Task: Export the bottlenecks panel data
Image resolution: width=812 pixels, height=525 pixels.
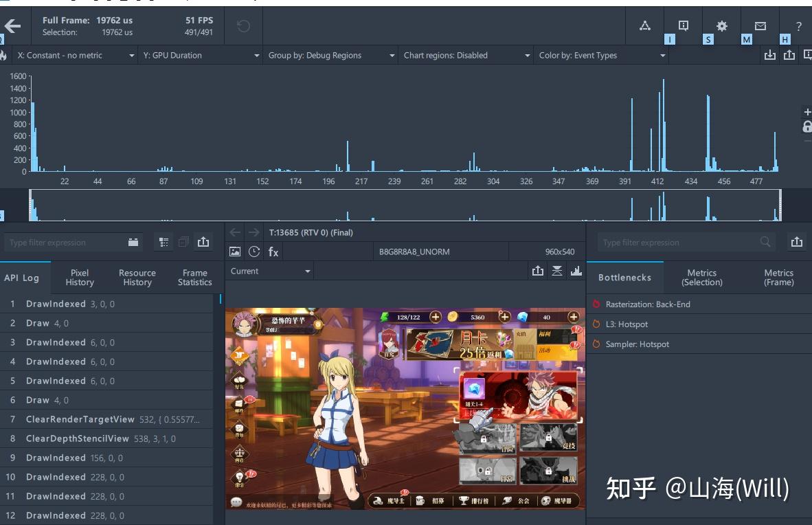Action: point(797,241)
